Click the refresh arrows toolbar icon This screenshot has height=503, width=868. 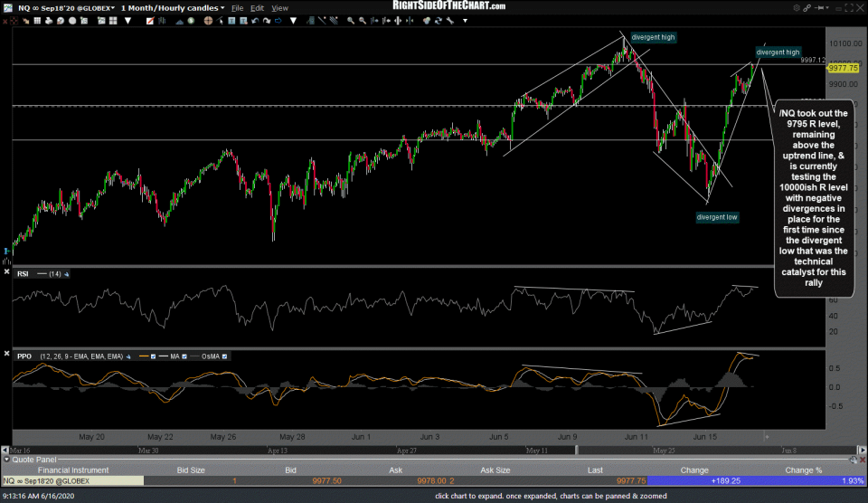click(439, 21)
